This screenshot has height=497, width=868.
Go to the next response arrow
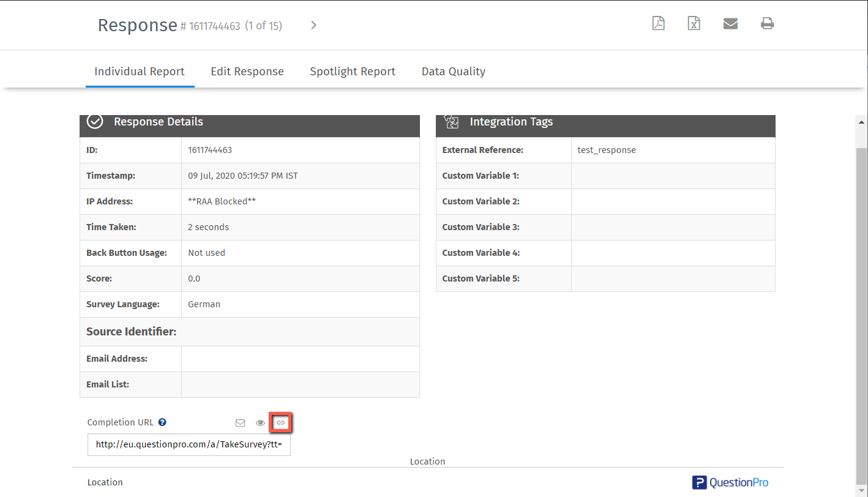coord(313,25)
